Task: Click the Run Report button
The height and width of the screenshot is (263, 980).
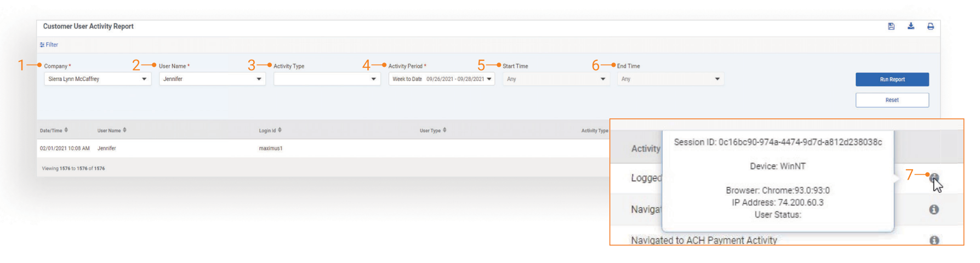Action: coord(892,79)
